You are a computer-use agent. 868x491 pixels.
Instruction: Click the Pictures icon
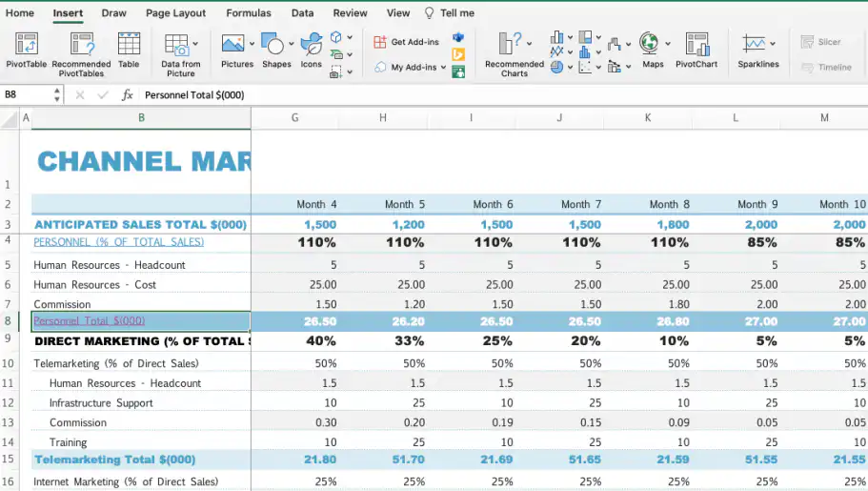233,43
